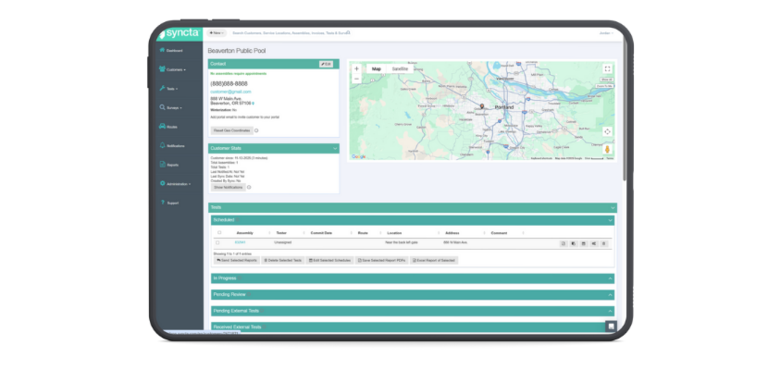Click the Google logo on the map
This screenshot has height=370, width=768.
click(x=359, y=157)
